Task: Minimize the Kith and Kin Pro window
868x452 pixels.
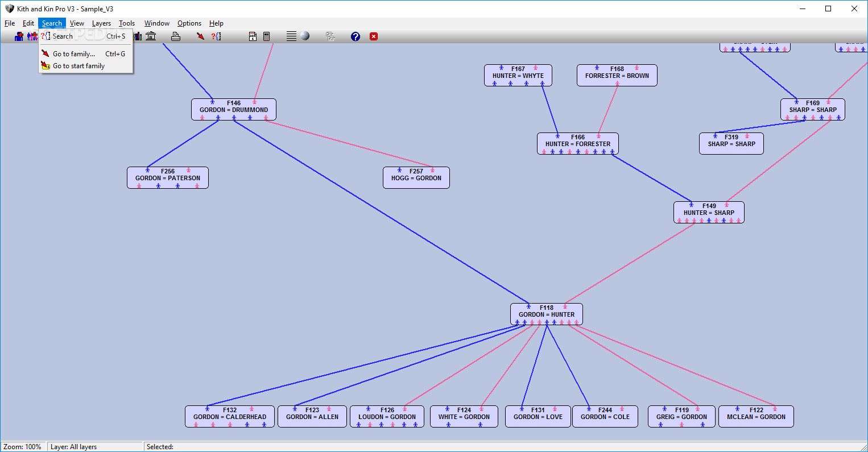Action: (x=803, y=9)
